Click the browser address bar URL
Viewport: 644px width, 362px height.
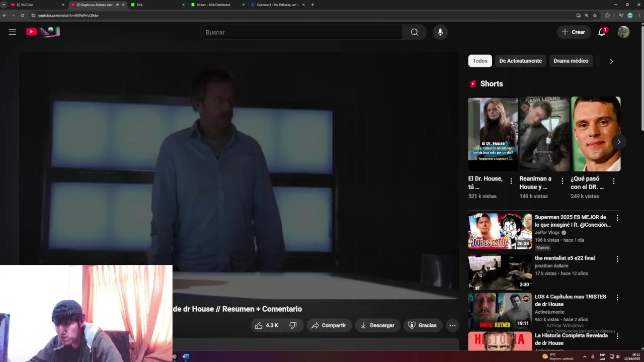pyautogui.click(x=68, y=16)
